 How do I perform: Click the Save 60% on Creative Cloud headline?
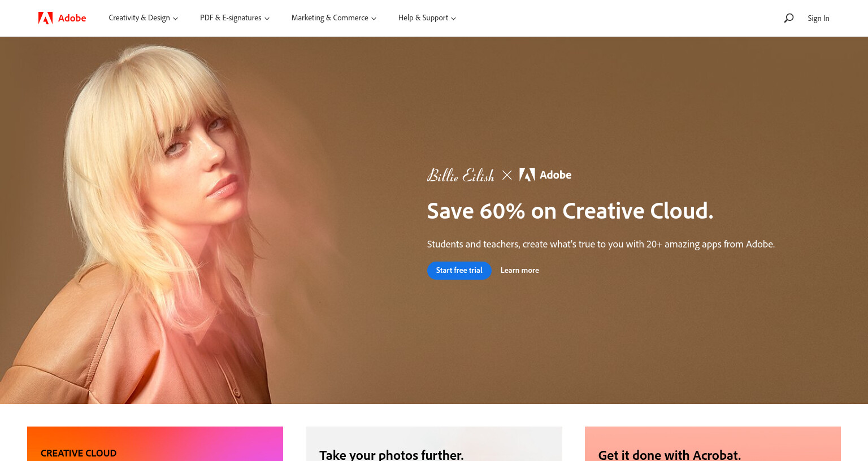click(570, 211)
